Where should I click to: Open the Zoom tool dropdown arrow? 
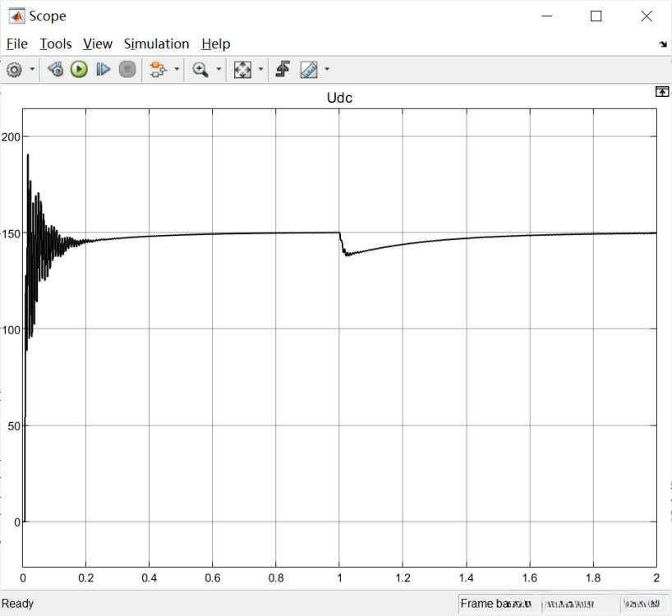219,69
